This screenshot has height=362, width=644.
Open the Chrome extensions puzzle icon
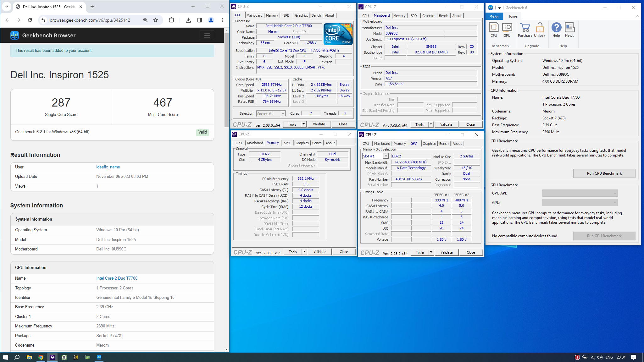point(171,20)
